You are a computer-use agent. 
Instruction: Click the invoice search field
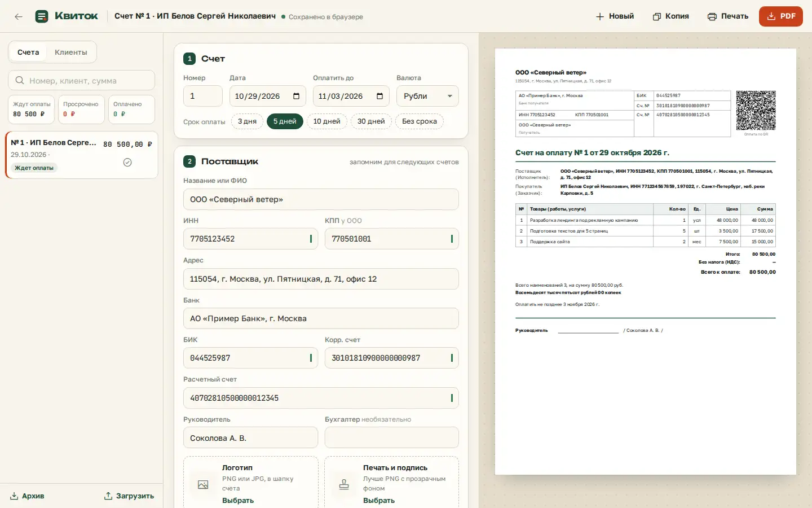pos(81,80)
